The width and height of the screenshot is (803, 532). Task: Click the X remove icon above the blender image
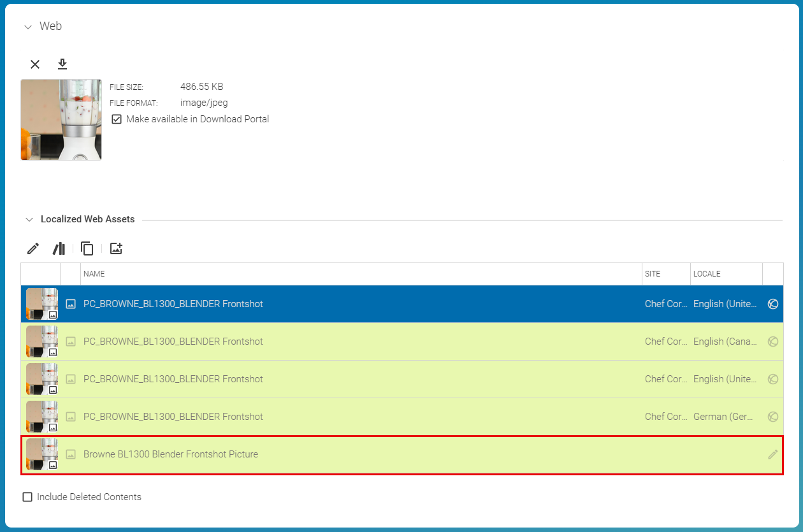[35, 64]
